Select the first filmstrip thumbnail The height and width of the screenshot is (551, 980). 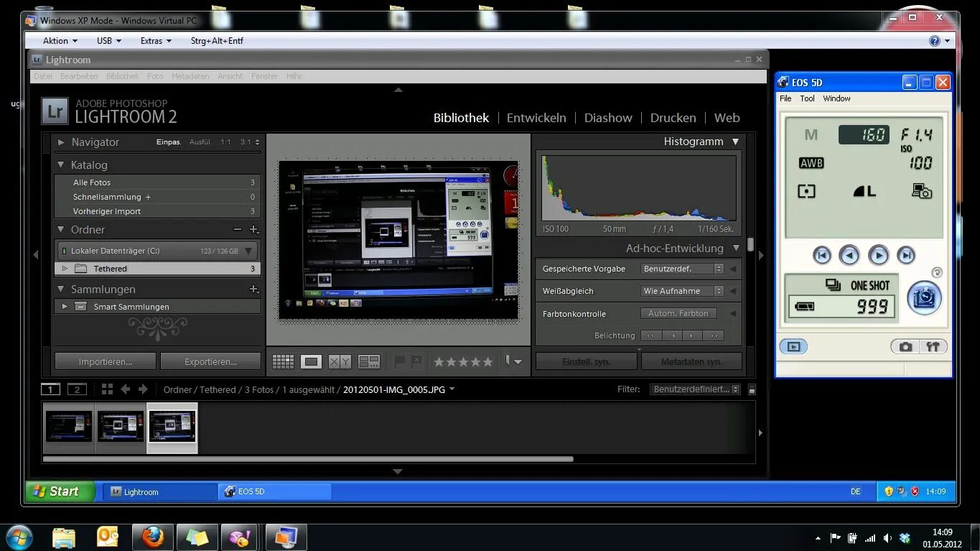pyautogui.click(x=69, y=427)
